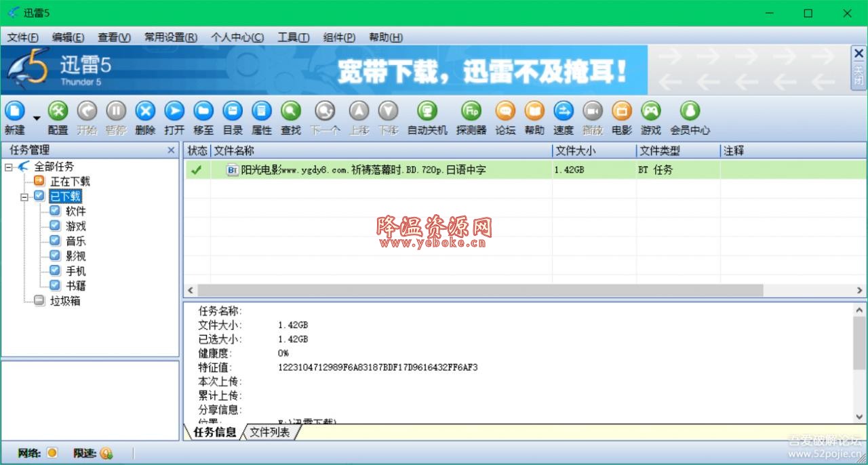Image resolution: width=868 pixels, height=465 pixels.
Task: Open the 常用设置(R) menu
Action: (171, 37)
